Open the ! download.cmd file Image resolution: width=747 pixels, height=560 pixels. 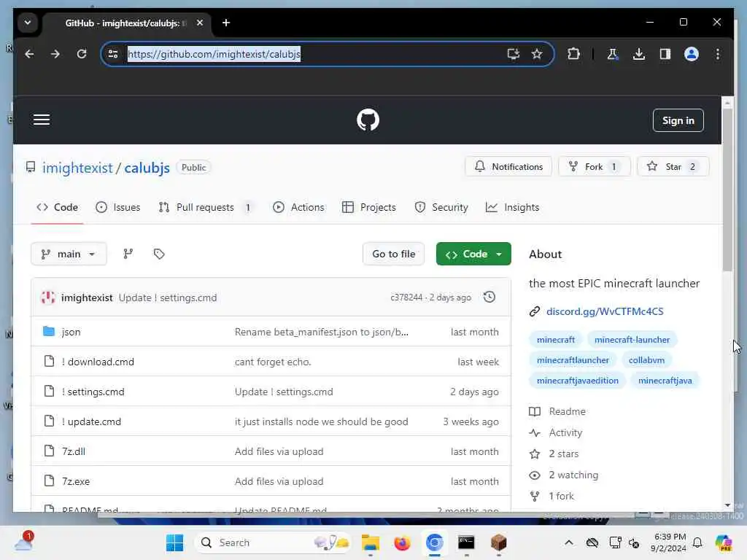coord(98,362)
